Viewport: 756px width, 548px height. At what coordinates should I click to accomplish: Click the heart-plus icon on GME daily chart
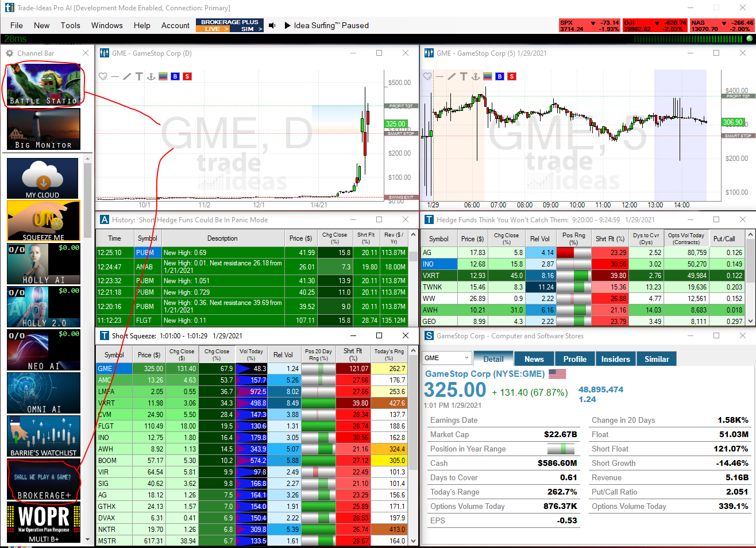103,76
